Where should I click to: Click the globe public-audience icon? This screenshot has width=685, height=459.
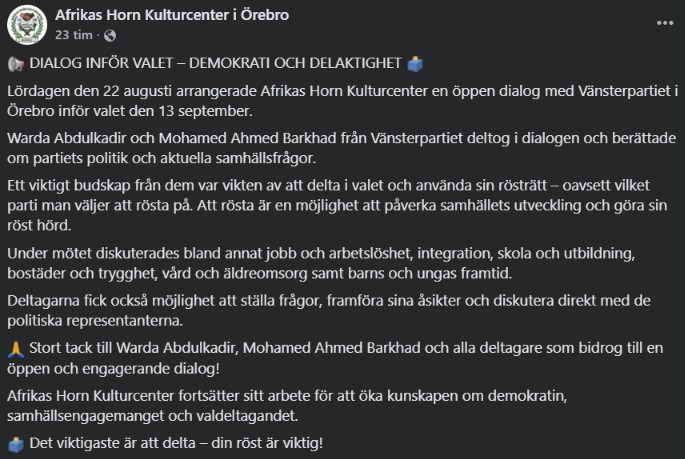(x=110, y=35)
